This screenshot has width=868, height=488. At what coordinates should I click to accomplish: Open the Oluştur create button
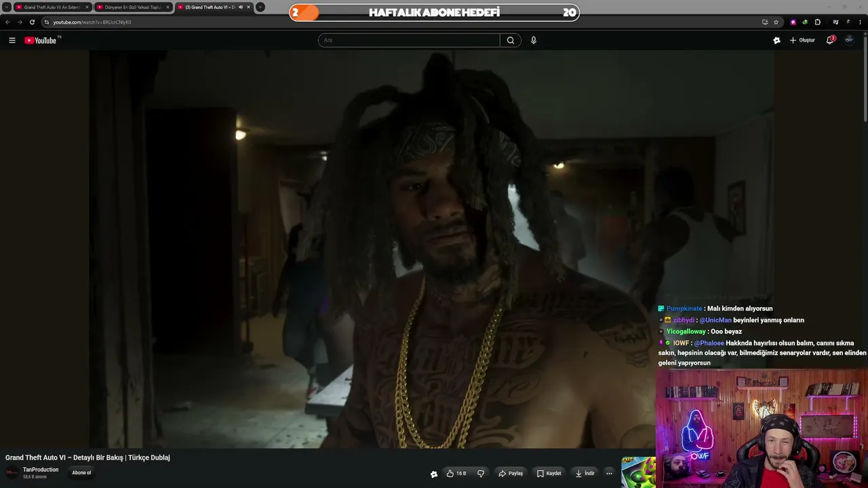[802, 40]
